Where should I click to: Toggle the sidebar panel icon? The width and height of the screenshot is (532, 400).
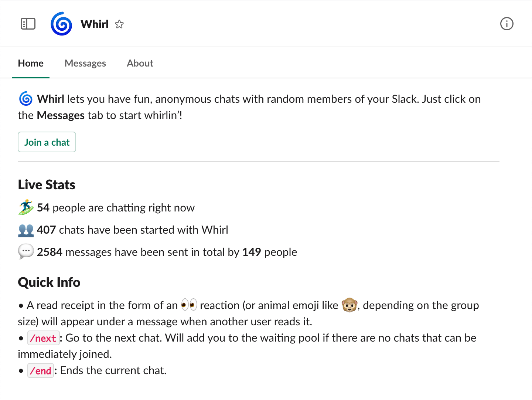(28, 24)
